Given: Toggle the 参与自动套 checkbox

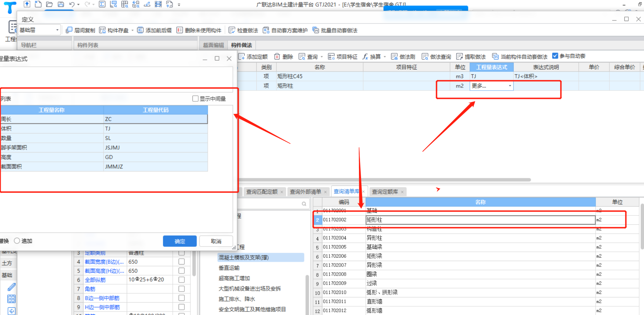Looking at the screenshot, I should coord(555,56).
